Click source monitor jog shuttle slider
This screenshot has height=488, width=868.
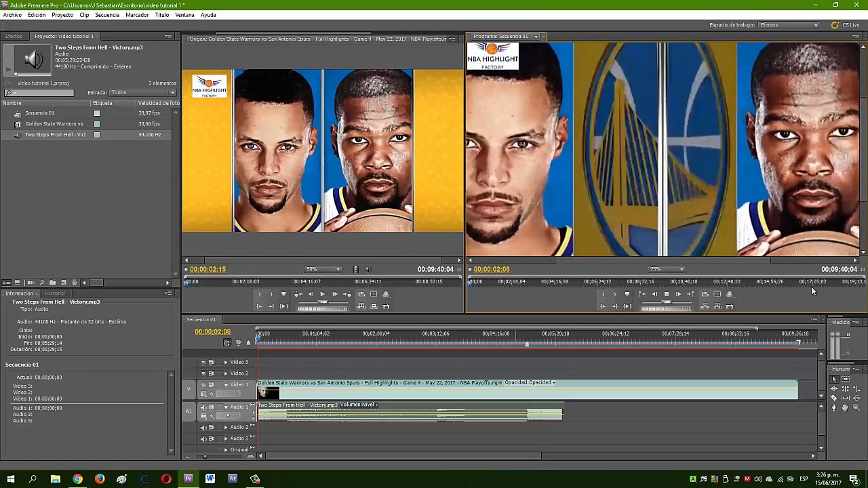tap(323, 302)
